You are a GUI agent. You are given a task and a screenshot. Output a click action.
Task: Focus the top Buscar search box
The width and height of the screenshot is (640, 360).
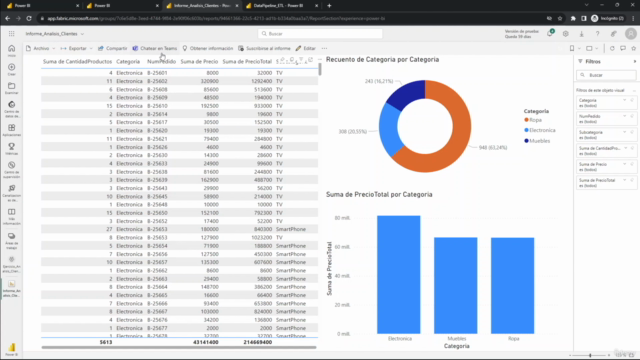coord(320,33)
